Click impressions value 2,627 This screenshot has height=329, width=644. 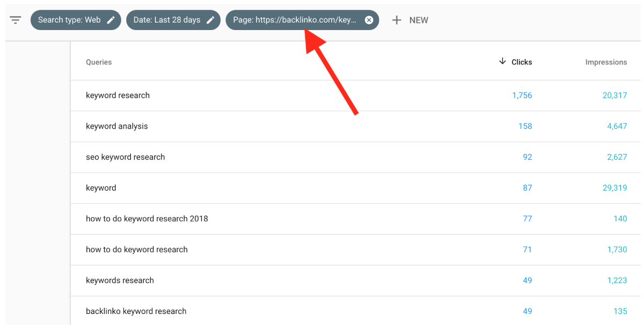click(x=617, y=157)
